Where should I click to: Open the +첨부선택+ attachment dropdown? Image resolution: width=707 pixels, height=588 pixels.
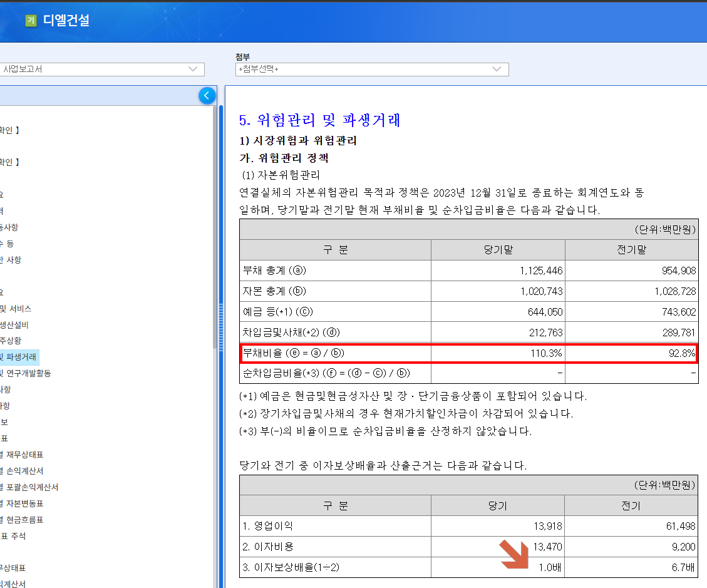372,70
